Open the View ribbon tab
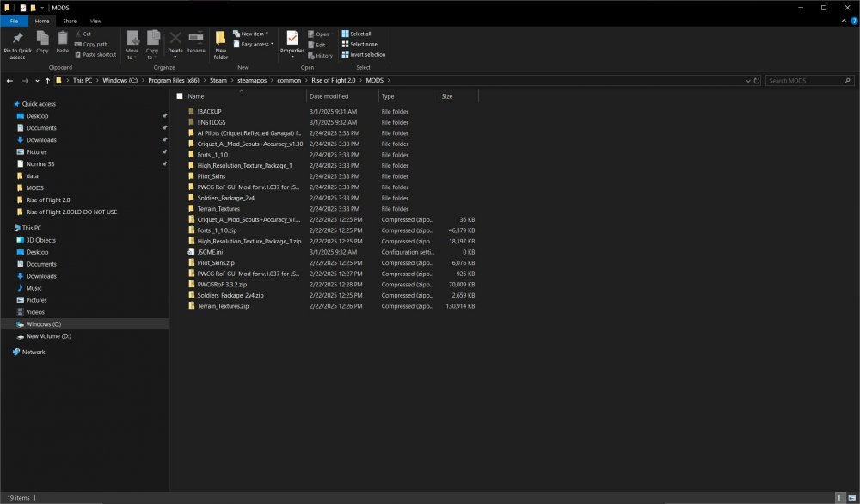 click(x=95, y=21)
